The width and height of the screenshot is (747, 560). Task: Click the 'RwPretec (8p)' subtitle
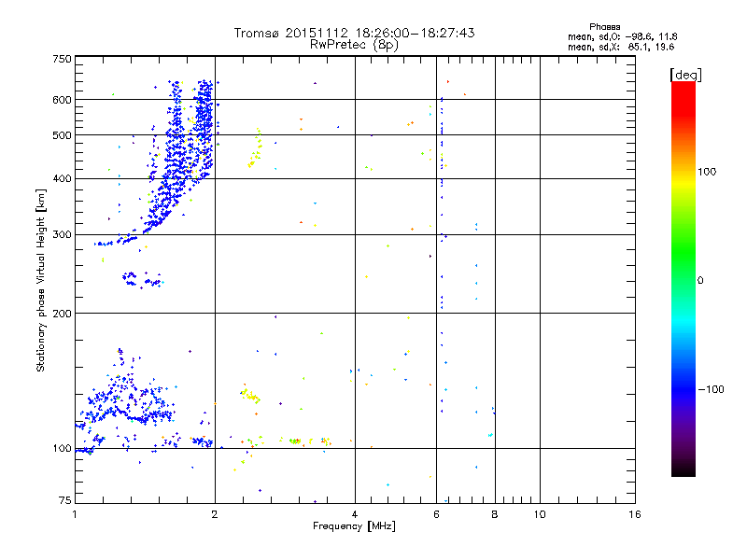pos(354,45)
